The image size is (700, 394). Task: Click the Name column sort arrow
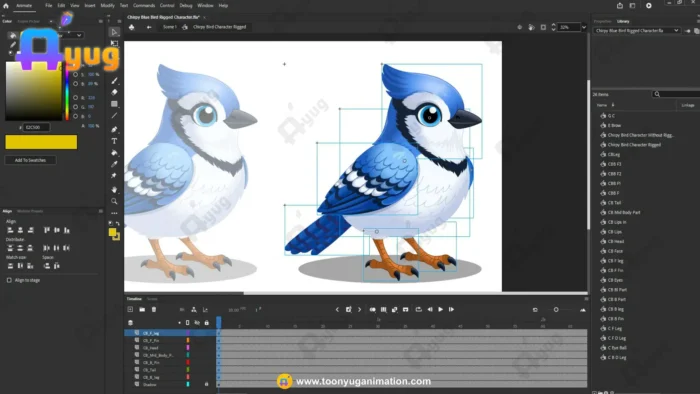click(613, 105)
